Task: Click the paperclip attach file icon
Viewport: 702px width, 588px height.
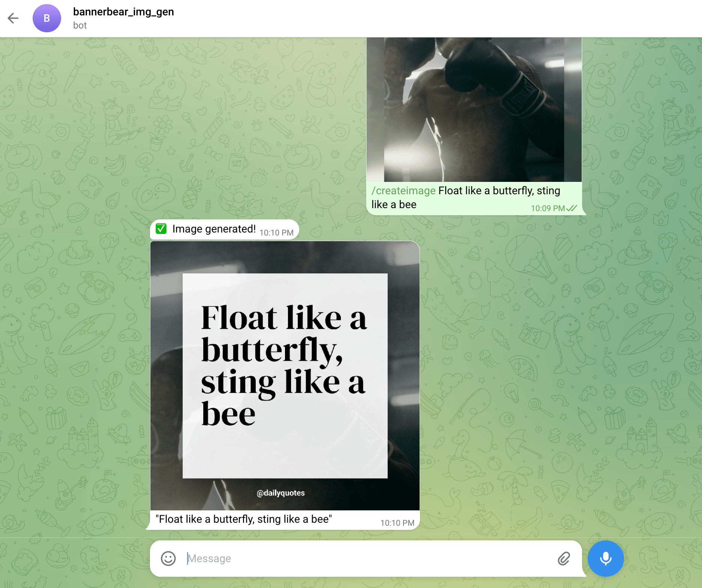Action: coord(564,558)
